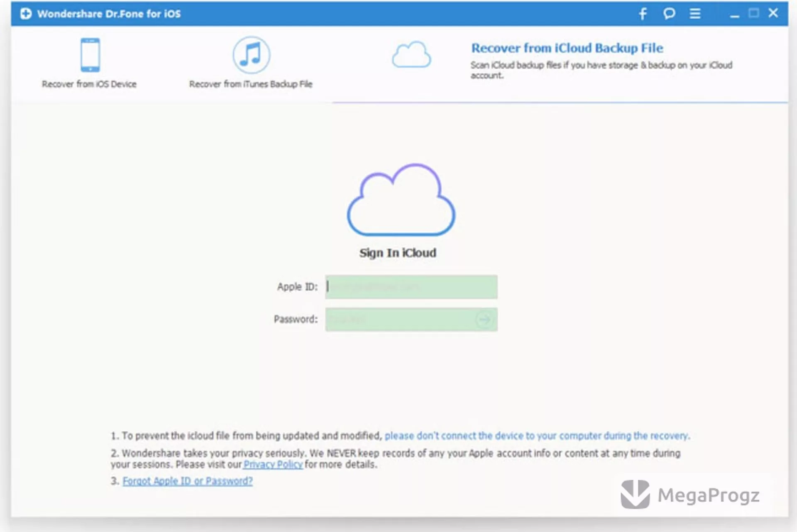The image size is (797, 532).
Task: Open the Privacy Policy link
Action: click(273, 465)
